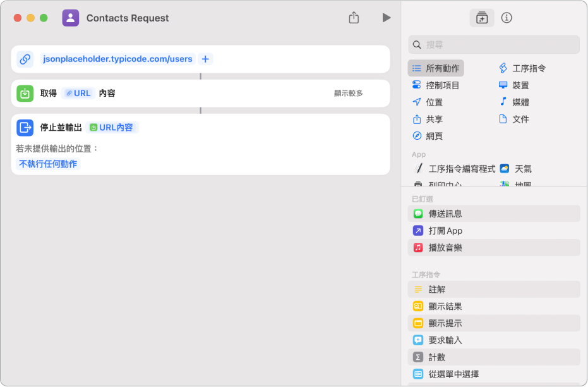Open the 控制項目 category

436,85
